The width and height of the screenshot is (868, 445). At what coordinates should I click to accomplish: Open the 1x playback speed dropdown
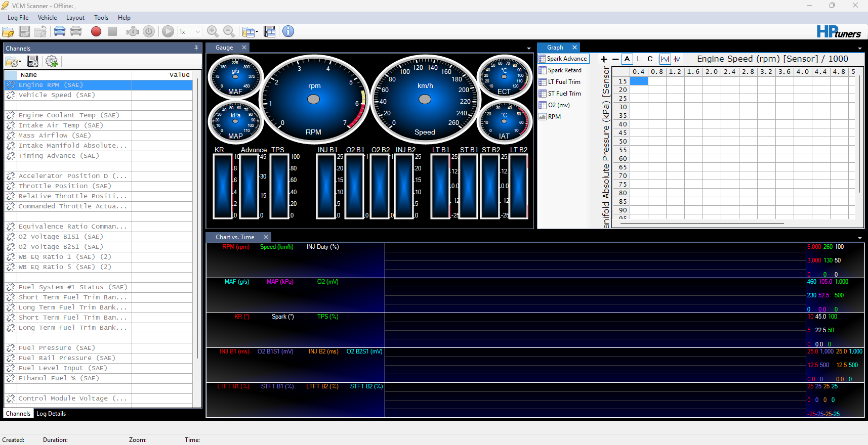(190, 31)
